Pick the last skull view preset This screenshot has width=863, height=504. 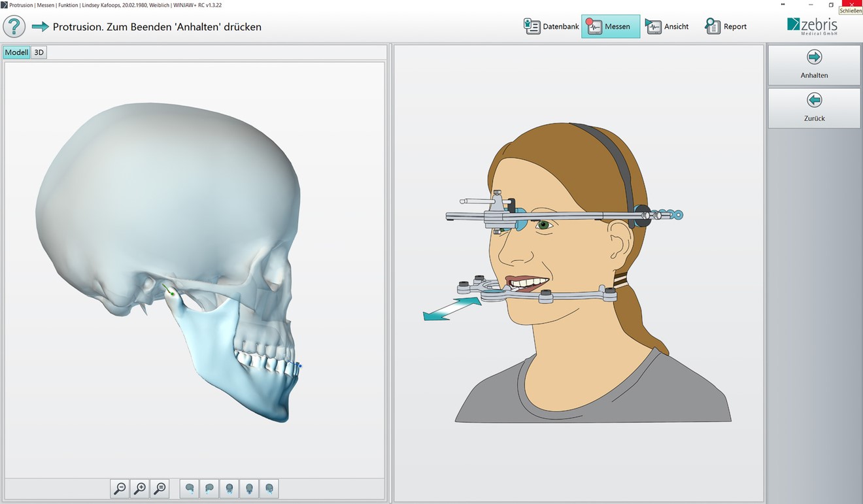click(x=269, y=488)
